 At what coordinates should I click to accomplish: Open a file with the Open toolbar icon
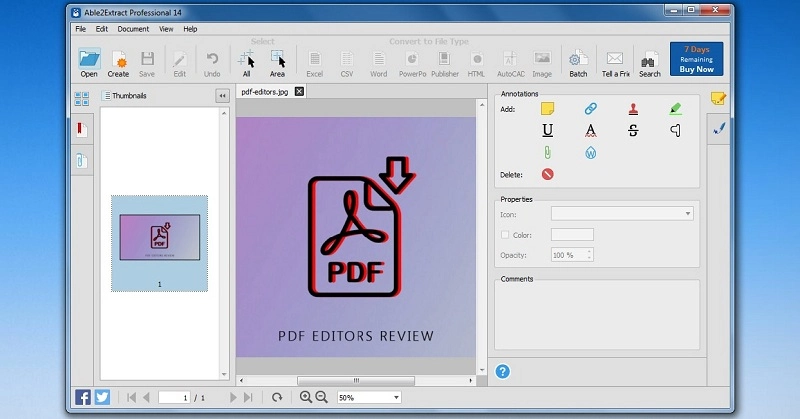point(89,59)
